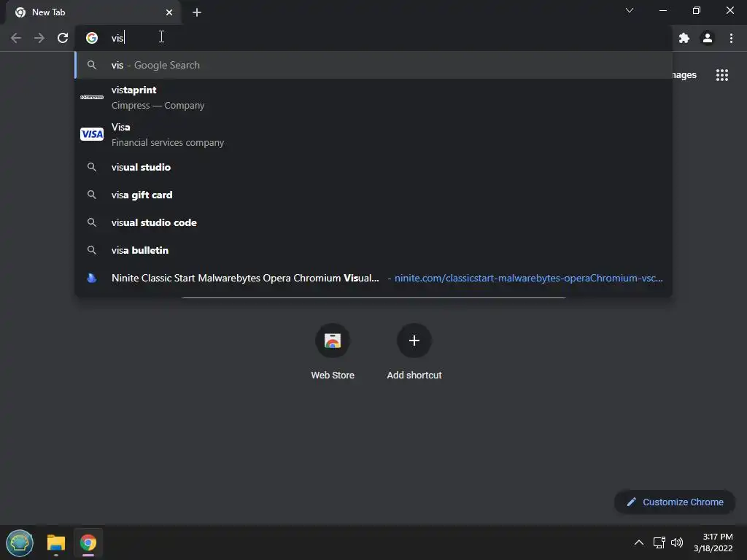This screenshot has height=560, width=747.
Task: Minimize the Chrome window
Action: pyautogui.click(x=662, y=10)
